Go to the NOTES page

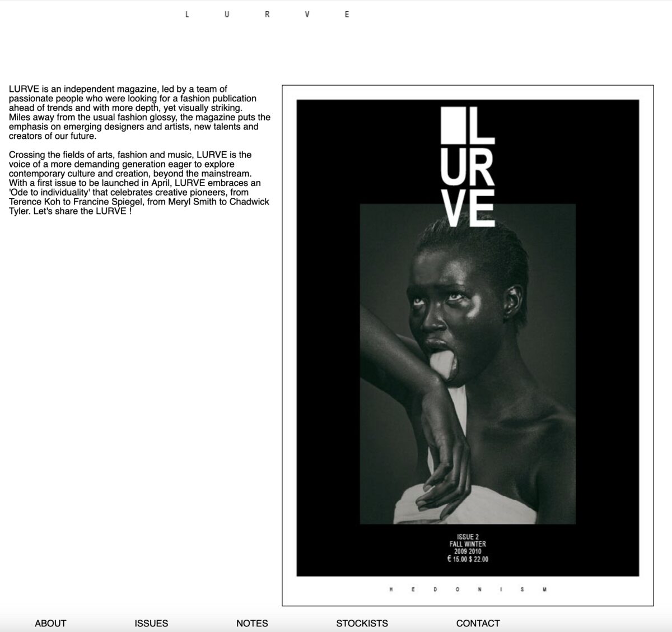tap(252, 623)
